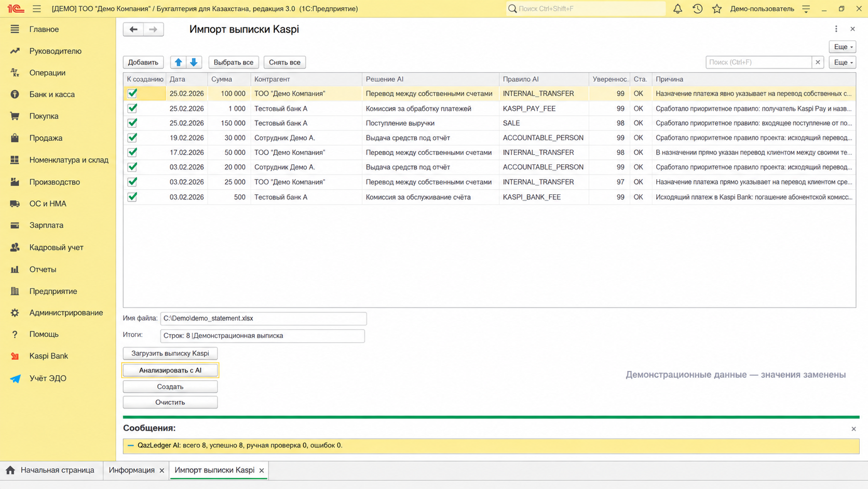Image resolution: width=868 pixels, height=489 pixels.
Task: Open the three-dot form options menu
Action: click(836, 29)
